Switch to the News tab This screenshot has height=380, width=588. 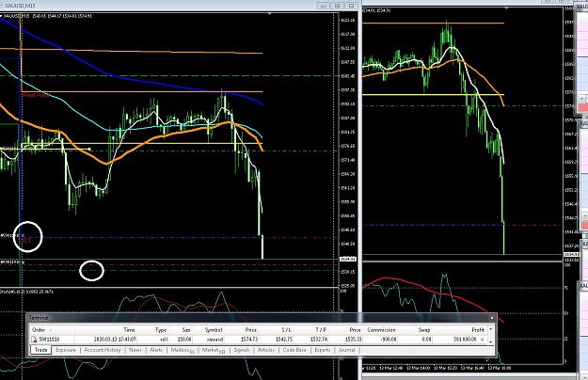tap(135, 350)
